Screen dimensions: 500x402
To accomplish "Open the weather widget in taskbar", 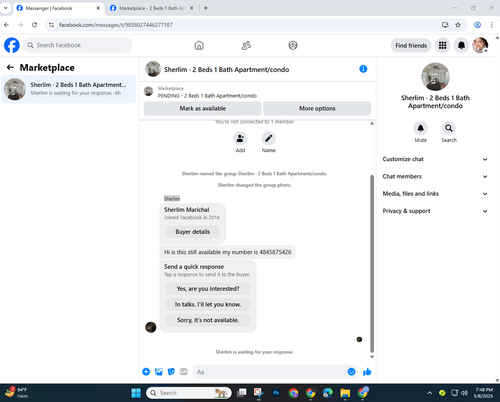I will pos(16,393).
